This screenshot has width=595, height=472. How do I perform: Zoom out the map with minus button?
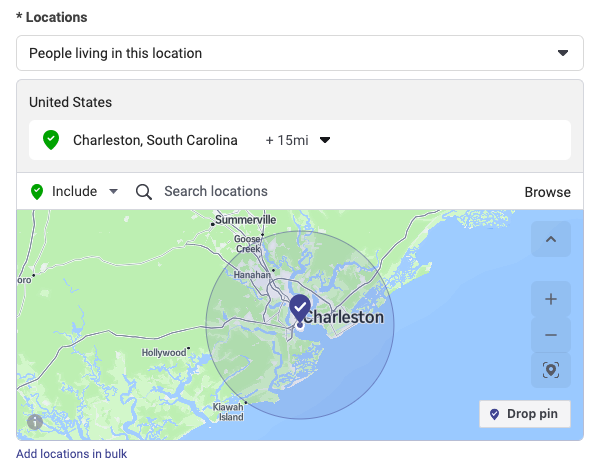click(x=551, y=335)
